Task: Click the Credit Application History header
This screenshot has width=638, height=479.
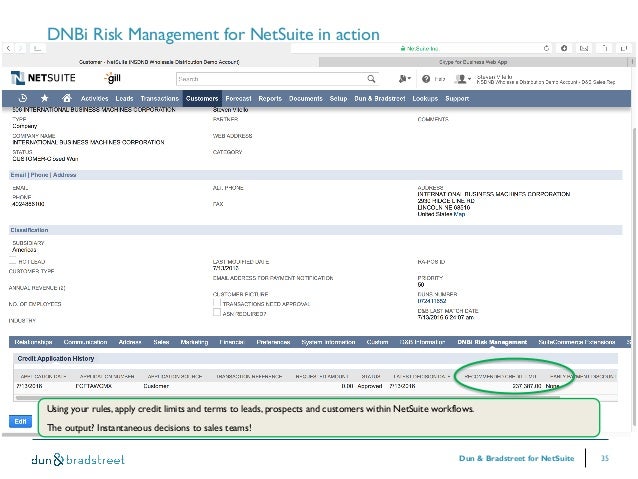Action: pyautogui.click(x=56, y=359)
